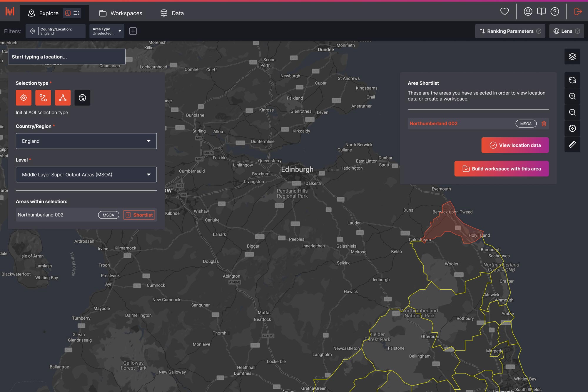Open the Data tab

coord(172,13)
